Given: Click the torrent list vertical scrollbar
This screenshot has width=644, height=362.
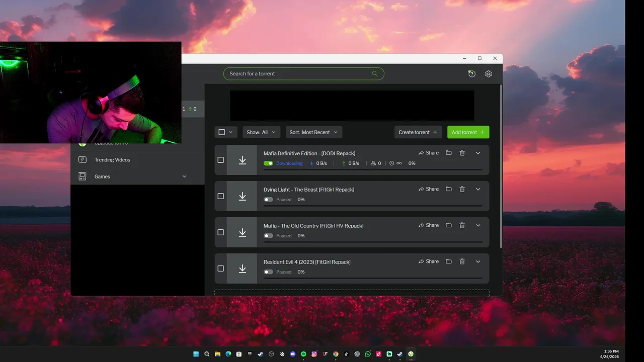Looking at the screenshot, I should [x=501, y=166].
